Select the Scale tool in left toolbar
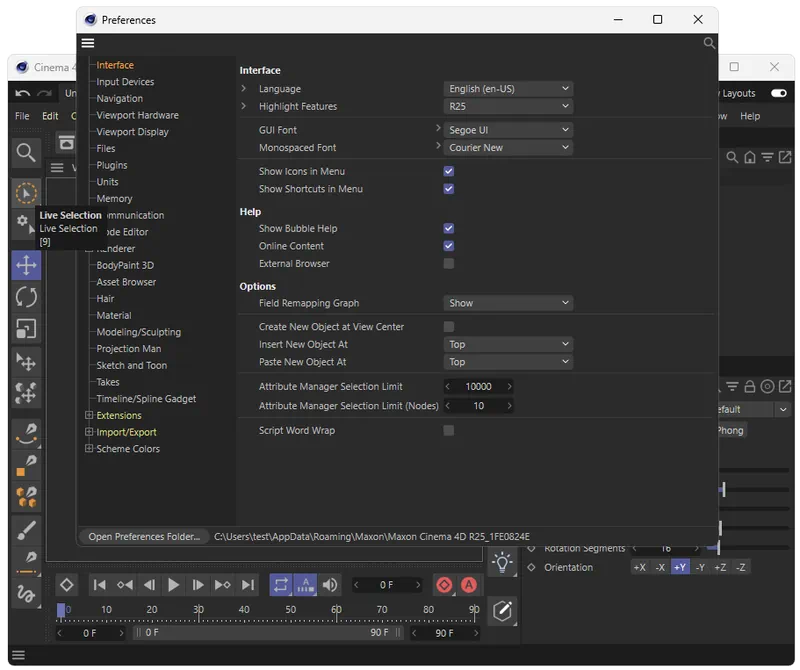The image size is (800, 670). (26, 329)
